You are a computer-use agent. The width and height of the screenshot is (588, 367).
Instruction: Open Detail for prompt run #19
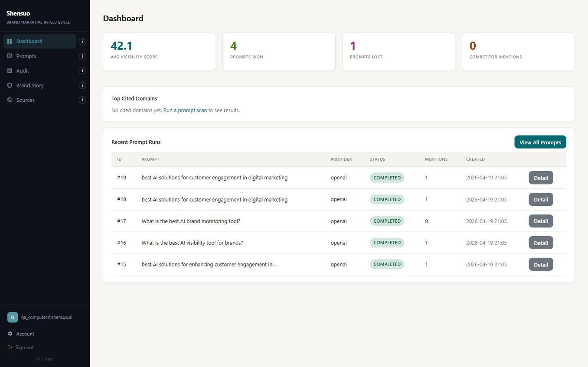(540, 178)
